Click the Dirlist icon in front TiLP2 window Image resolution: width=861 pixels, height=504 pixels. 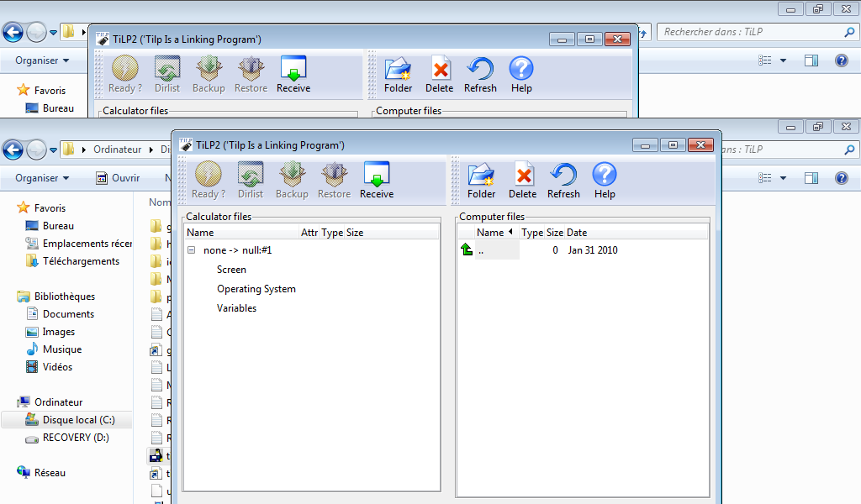pos(251,181)
